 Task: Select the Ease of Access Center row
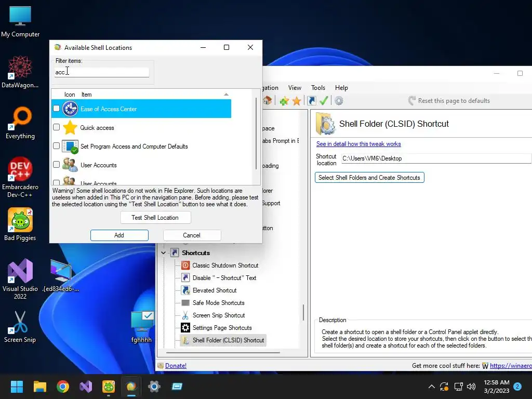(x=141, y=109)
